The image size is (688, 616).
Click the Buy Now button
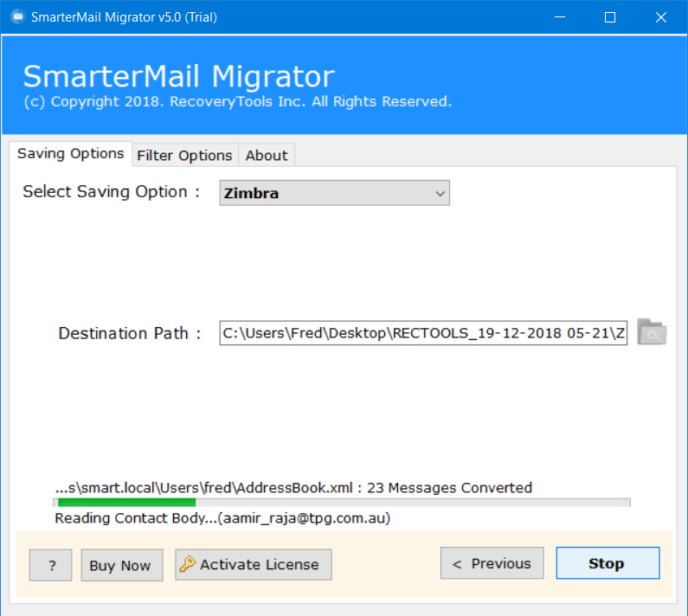(x=122, y=565)
